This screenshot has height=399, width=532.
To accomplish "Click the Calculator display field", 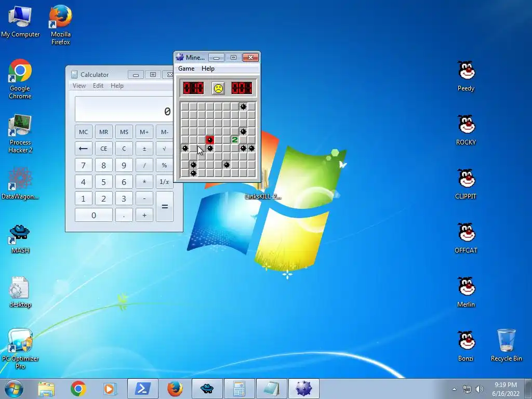I will click(x=124, y=109).
